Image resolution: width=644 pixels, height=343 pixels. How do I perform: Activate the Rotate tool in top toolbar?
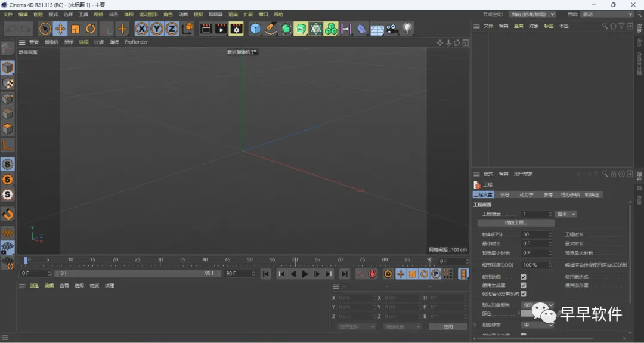(91, 29)
